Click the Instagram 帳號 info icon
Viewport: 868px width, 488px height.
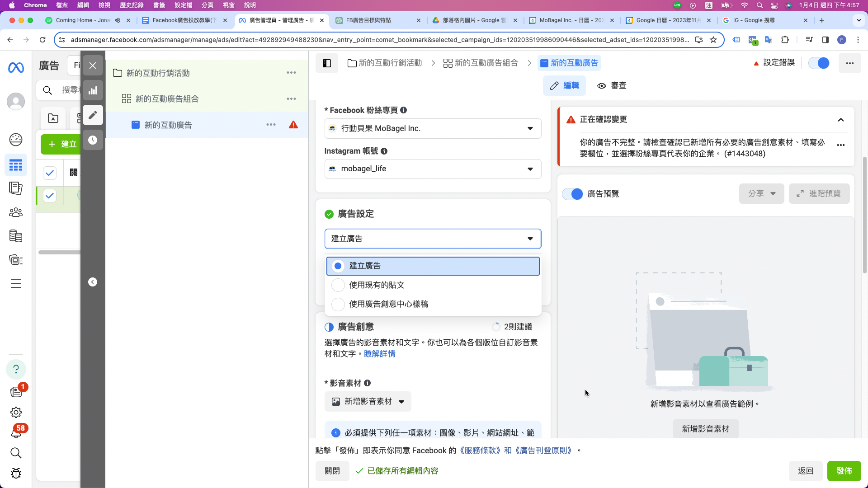tap(384, 151)
